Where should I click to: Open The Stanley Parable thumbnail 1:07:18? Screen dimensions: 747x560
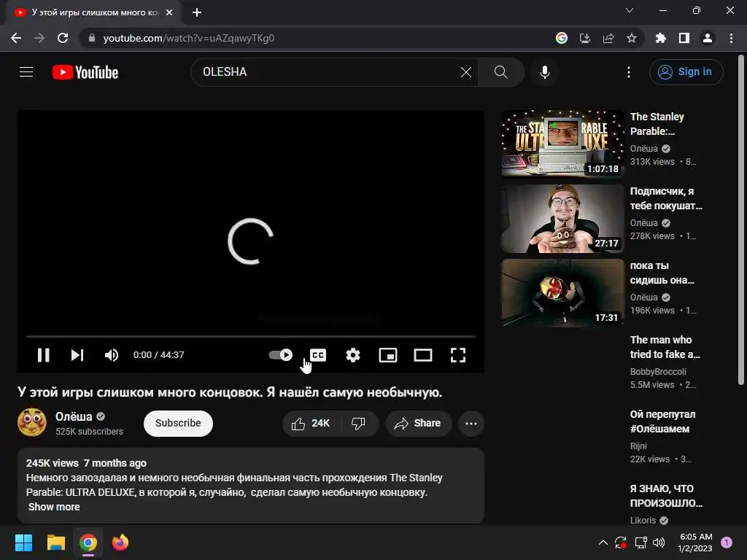coord(562,144)
